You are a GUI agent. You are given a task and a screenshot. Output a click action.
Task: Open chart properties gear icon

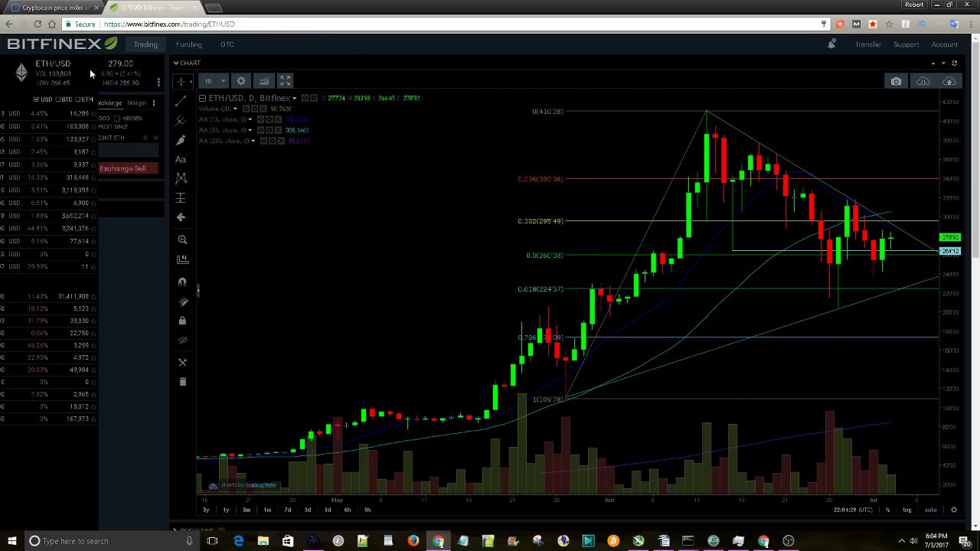pos(241,81)
